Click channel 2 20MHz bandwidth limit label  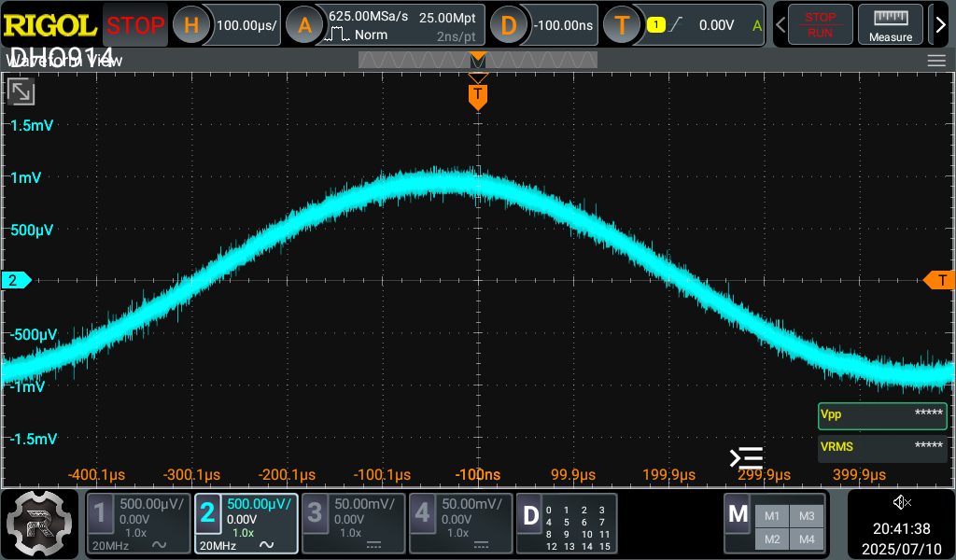click(218, 546)
